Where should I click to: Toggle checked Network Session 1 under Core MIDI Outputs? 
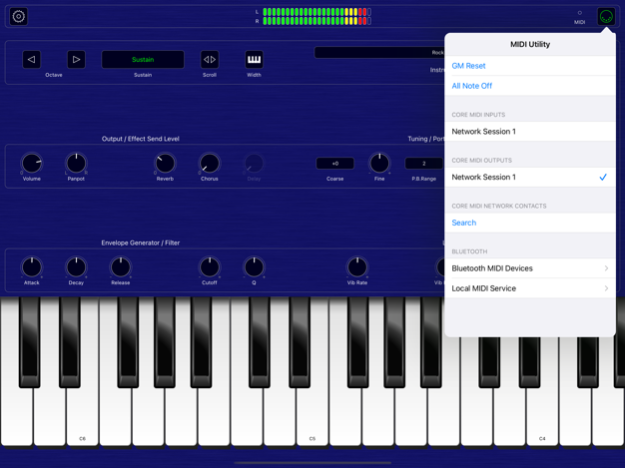pos(530,177)
